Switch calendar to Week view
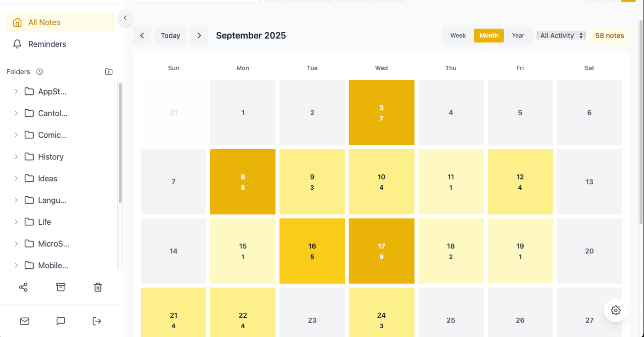The width and height of the screenshot is (644, 337). point(458,36)
